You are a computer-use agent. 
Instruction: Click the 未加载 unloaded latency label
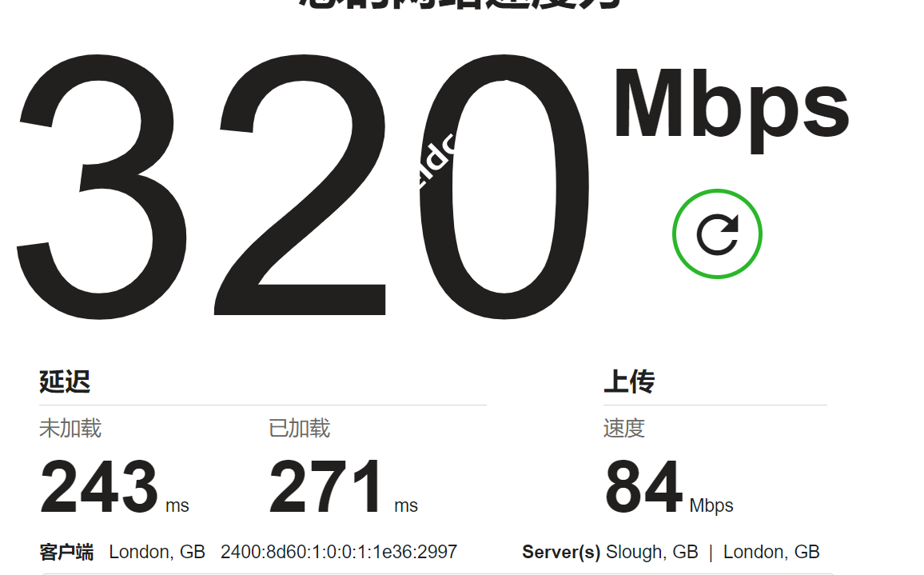(x=70, y=428)
